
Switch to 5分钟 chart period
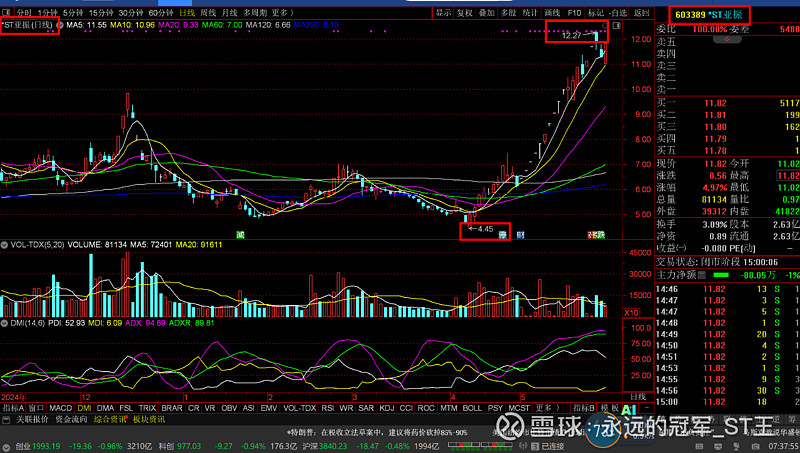73,13
